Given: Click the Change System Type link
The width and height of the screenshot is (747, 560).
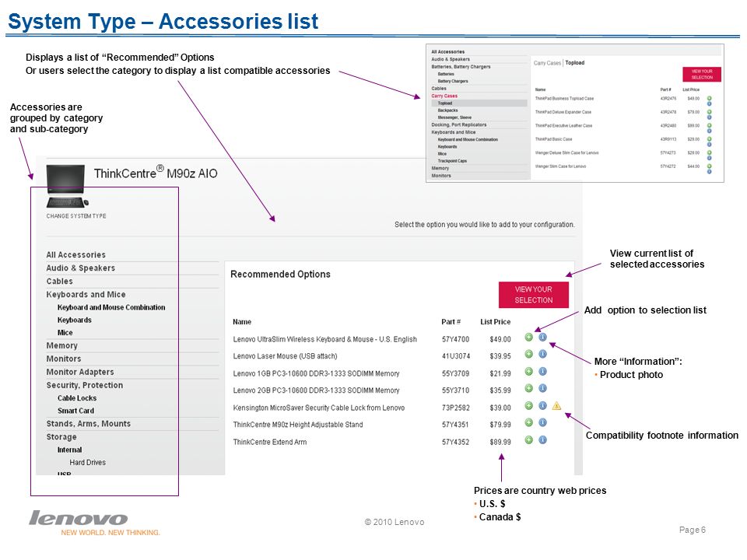Looking at the screenshot, I should (76, 216).
